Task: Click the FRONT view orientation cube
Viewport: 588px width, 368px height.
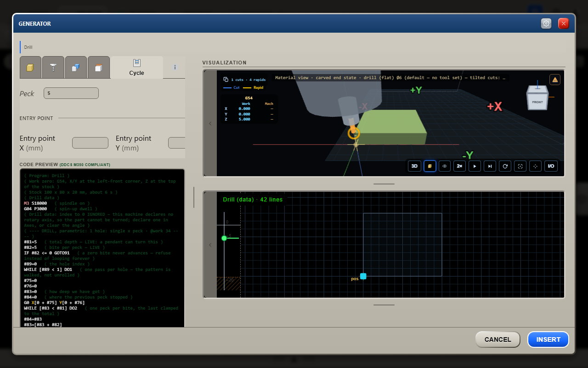Action: [x=537, y=98]
